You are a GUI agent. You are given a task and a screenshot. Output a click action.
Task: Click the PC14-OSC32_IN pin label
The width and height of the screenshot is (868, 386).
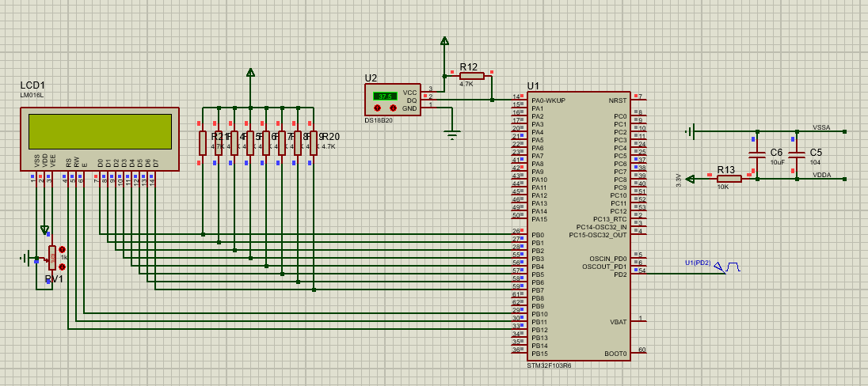click(602, 227)
